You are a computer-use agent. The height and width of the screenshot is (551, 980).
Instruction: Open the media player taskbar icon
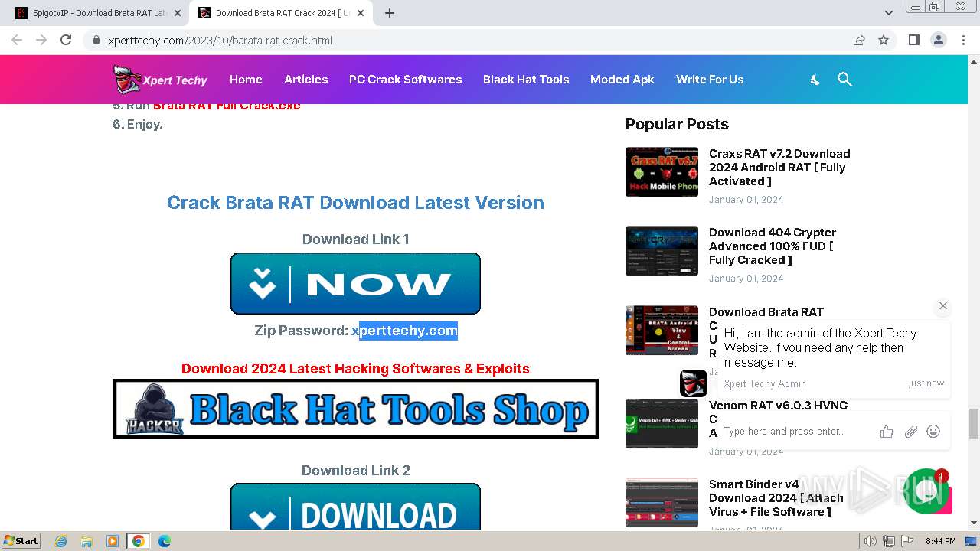coord(113,541)
